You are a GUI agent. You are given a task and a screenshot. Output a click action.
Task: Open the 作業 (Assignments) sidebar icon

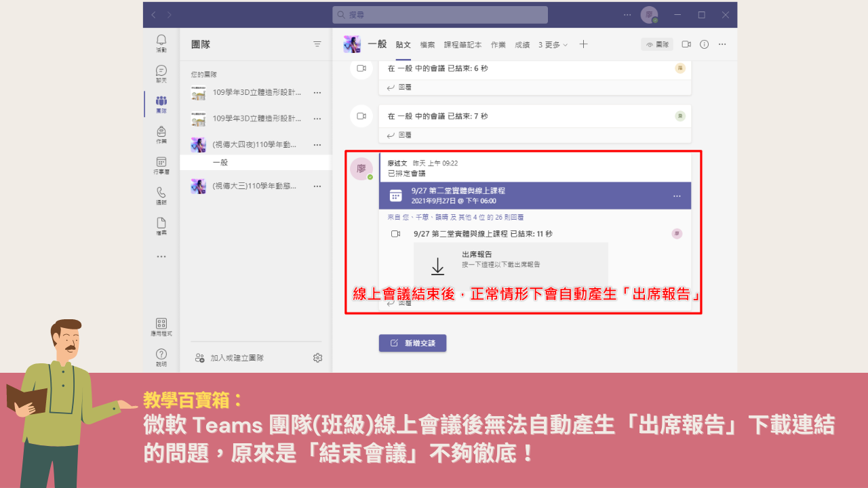click(161, 134)
